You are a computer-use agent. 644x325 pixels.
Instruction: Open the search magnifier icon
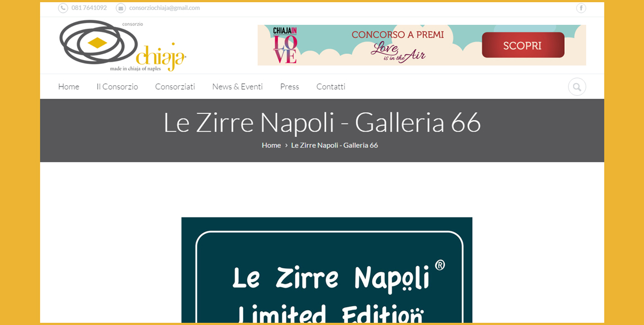pos(577,87)
